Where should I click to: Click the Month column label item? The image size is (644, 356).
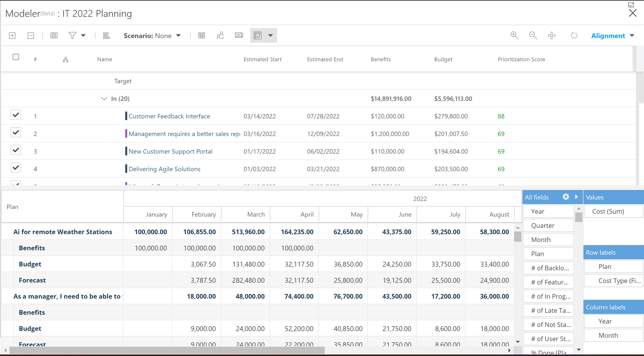613,335
